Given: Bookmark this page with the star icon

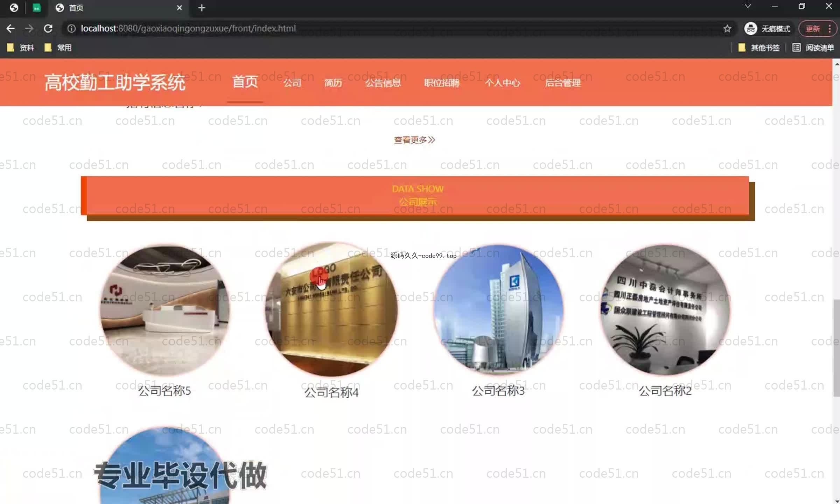Looking at the screenshot, I should [x=727, y=28].
